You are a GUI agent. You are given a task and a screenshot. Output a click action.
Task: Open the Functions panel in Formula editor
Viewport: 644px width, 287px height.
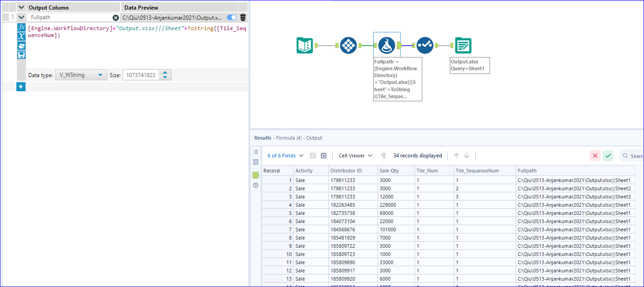tap(21, 27)
